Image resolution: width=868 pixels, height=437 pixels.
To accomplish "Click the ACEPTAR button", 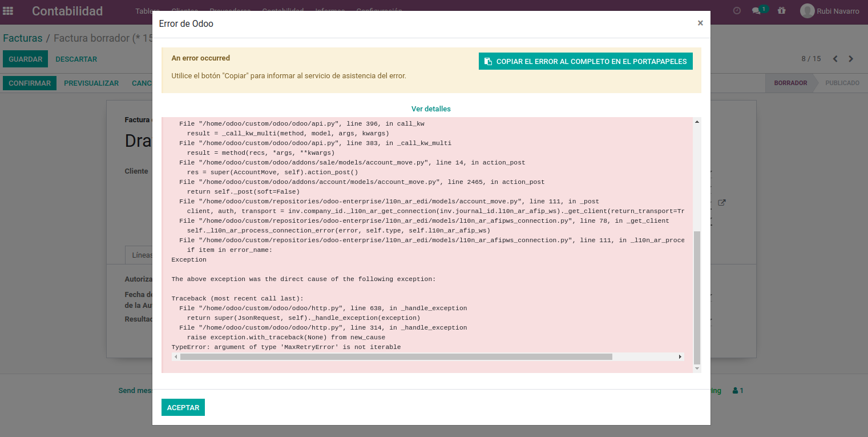I will 183,407.
